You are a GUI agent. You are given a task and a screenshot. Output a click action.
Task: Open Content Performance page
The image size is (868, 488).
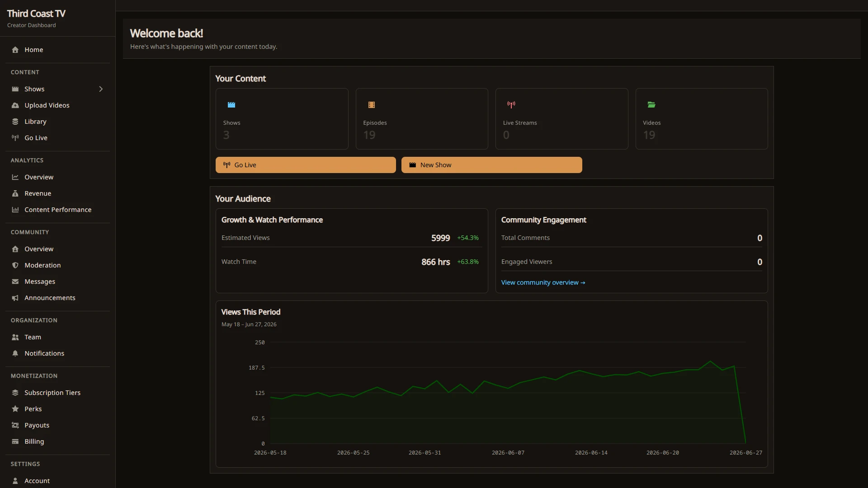[58, 210]
